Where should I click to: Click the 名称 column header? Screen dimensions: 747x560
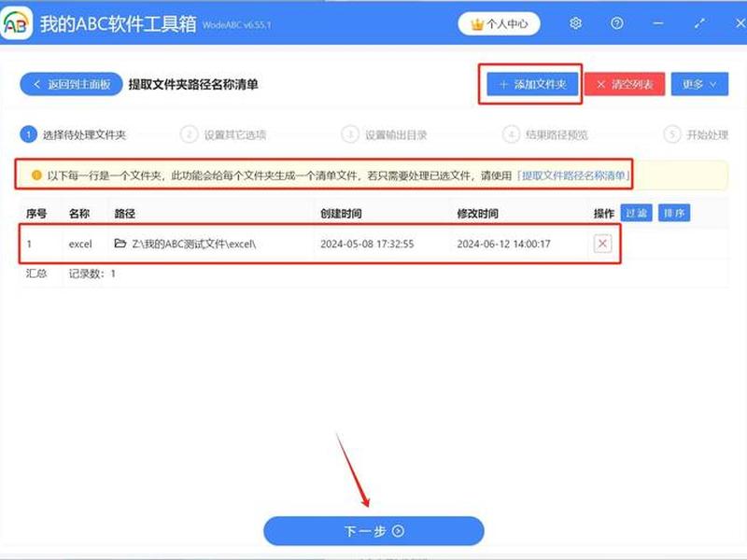(79, 214)
